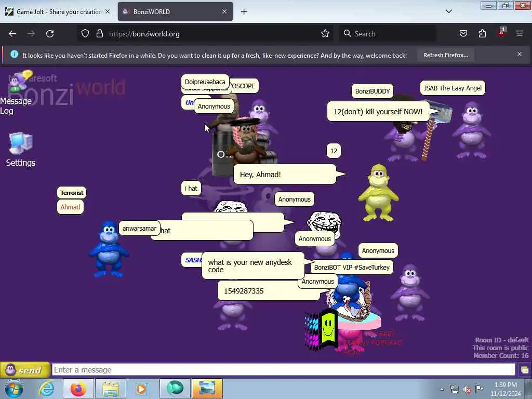Image resolution: width=532 pixels, height=399 pixels.
Task: Click the Terrorist name tag
Action: [72, 193]
